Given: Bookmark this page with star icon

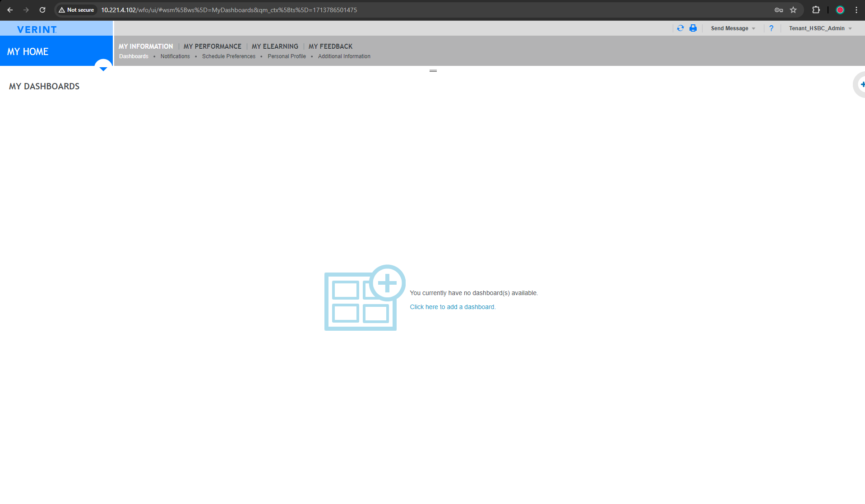Looking at the screenshot, I should point(793,10).
